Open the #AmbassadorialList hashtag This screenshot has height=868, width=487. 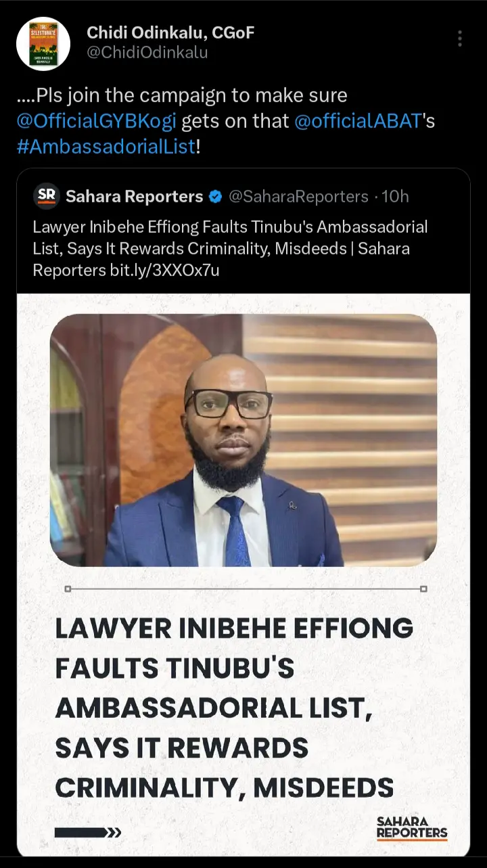coord(106,146)
